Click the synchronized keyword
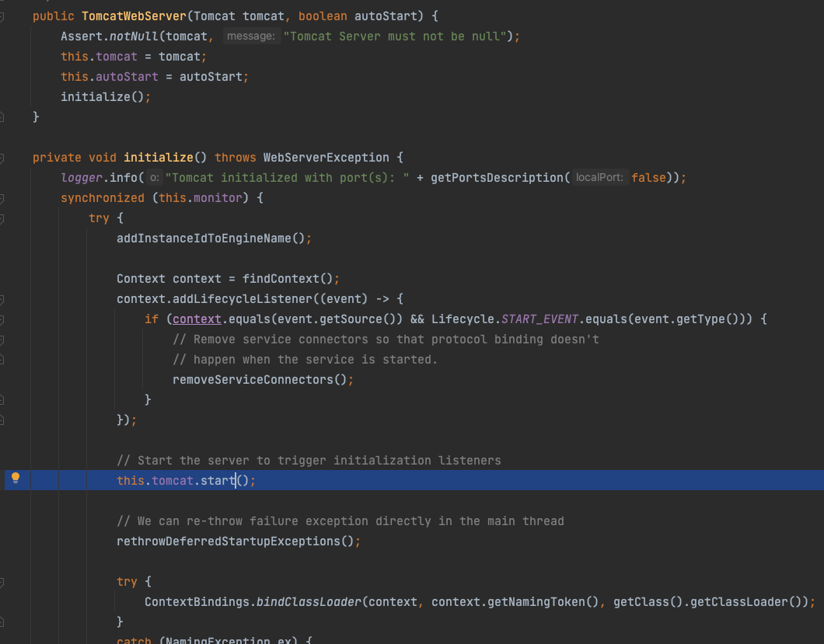824x644 pixels. pos(103,198)
